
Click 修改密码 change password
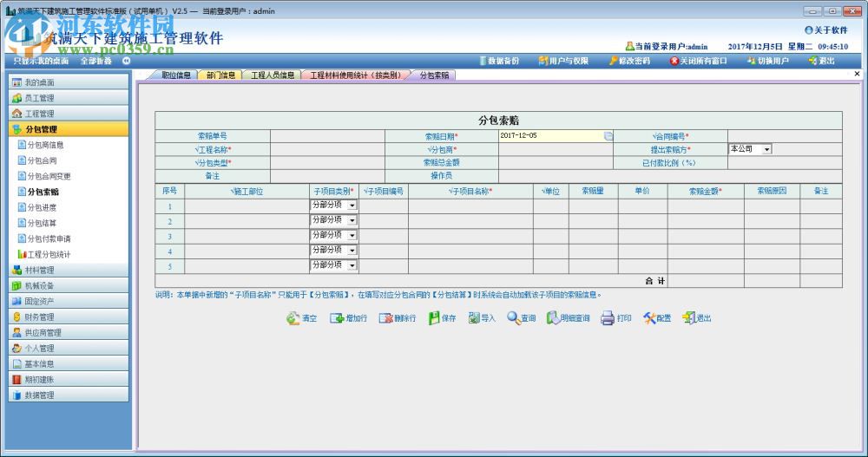point(629,61)
